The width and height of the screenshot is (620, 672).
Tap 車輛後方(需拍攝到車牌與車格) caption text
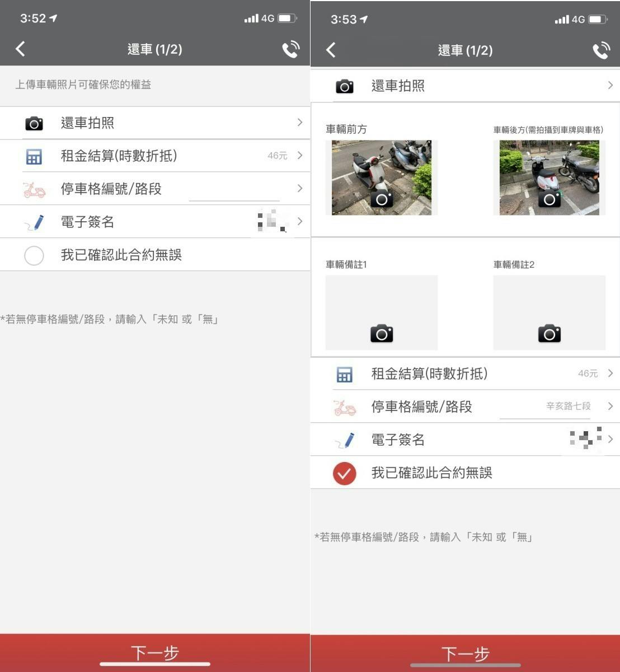[x=548, y=130]
